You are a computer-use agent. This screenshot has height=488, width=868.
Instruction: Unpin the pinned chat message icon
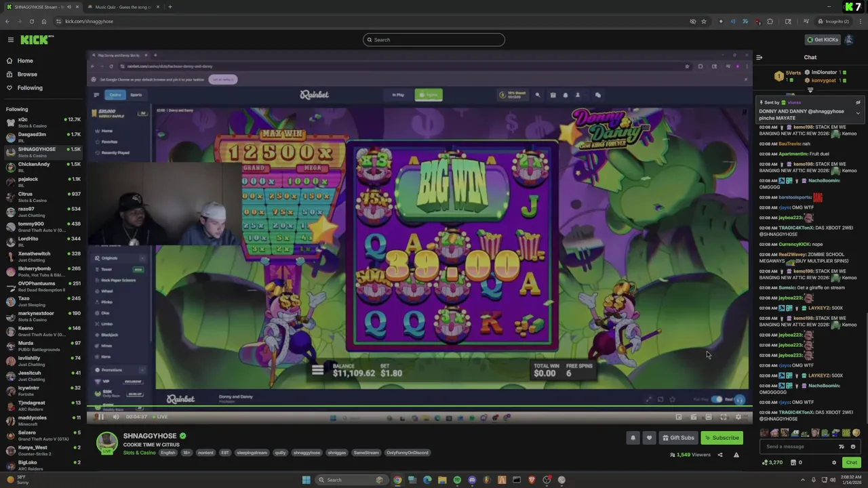point(858,102)
